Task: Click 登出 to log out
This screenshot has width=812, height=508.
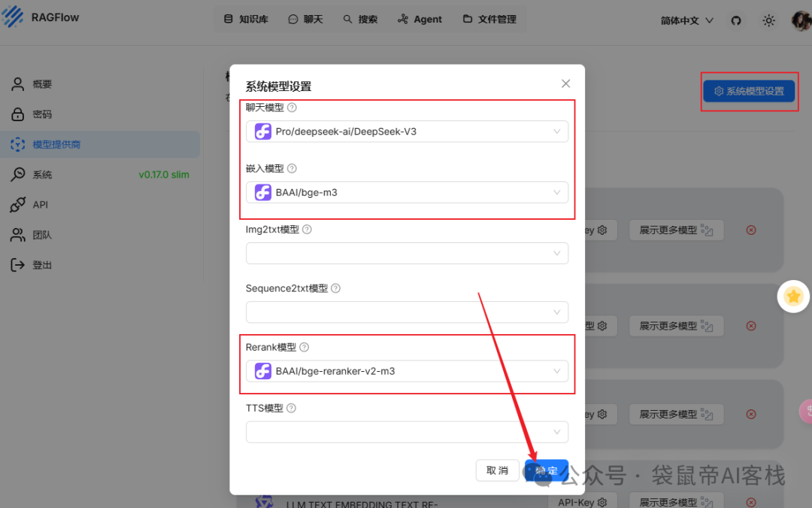Action: click(x=101, y=265)
